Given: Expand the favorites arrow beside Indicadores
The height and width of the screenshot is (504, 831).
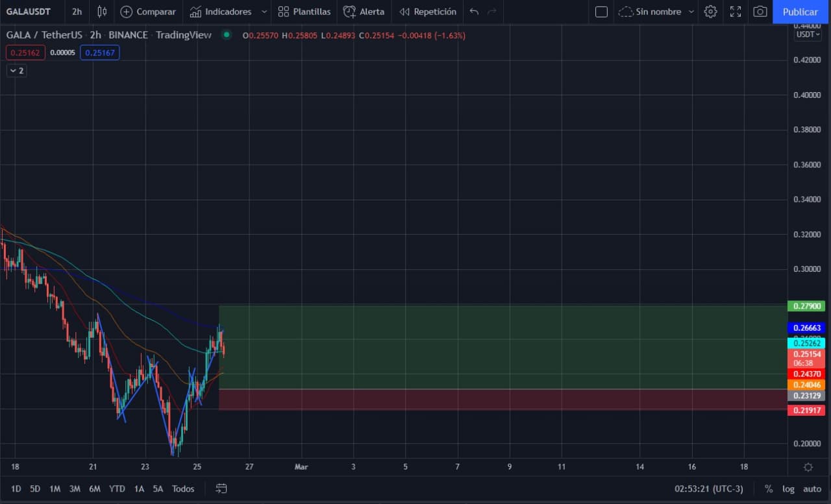Looking at the screenshot, I should 264,12.
